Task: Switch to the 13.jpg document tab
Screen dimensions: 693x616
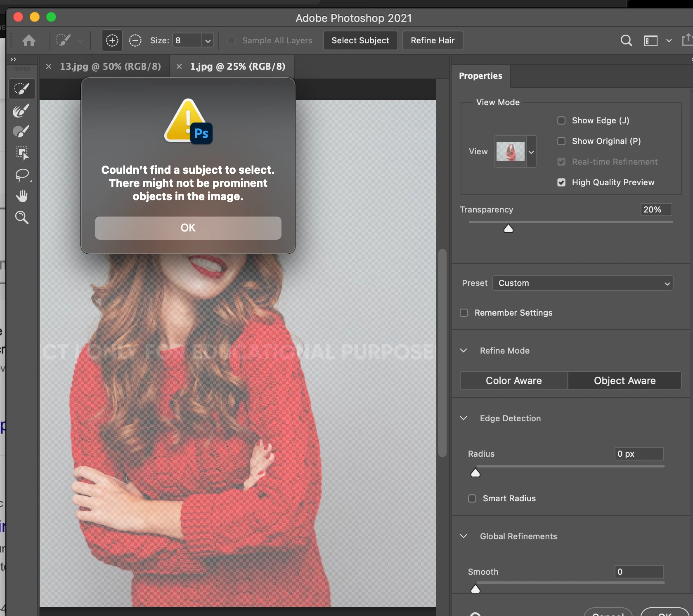Action: click(x=110, y=66)
